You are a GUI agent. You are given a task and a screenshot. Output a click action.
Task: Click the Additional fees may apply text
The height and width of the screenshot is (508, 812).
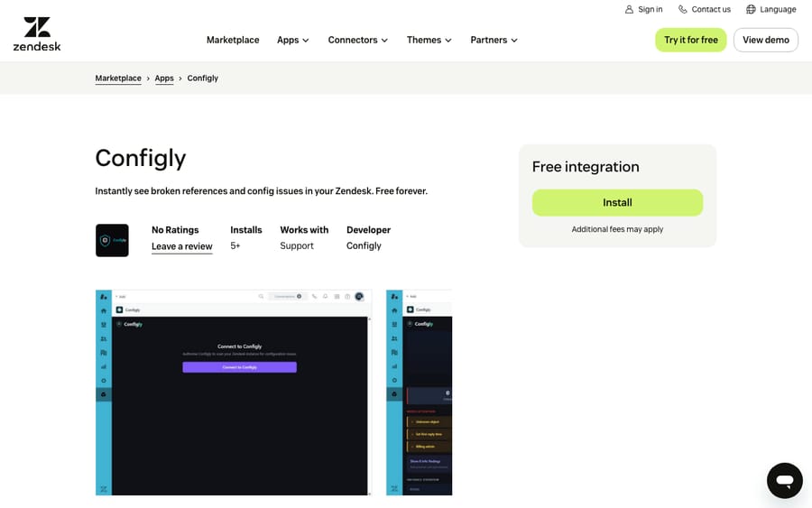(x=617, y=229)
